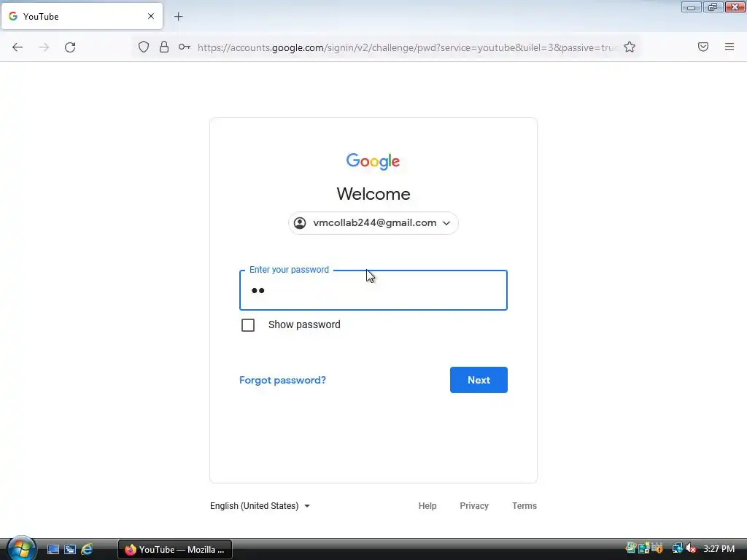Click the Google logo
This screenshot has width=747, height=560.
click(x=373, y=161)
